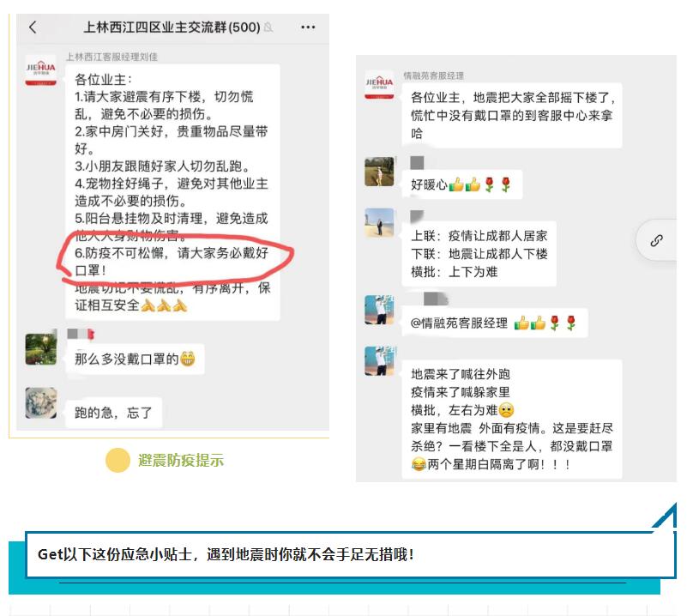Image resolution: width=699 pixels, height=616 pixels.
Task: Open 倩融苑客服经理's JIEHUA avatar
Action: 379,84
